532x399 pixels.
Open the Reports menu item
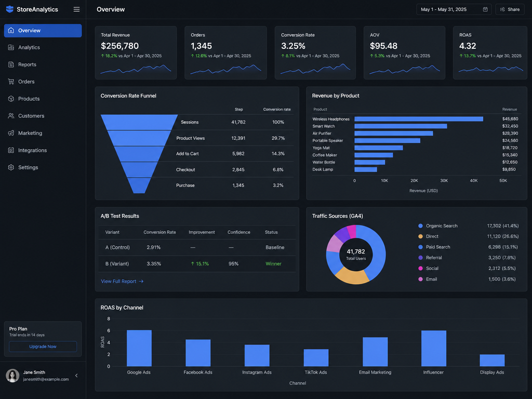(x=43, y=64)
